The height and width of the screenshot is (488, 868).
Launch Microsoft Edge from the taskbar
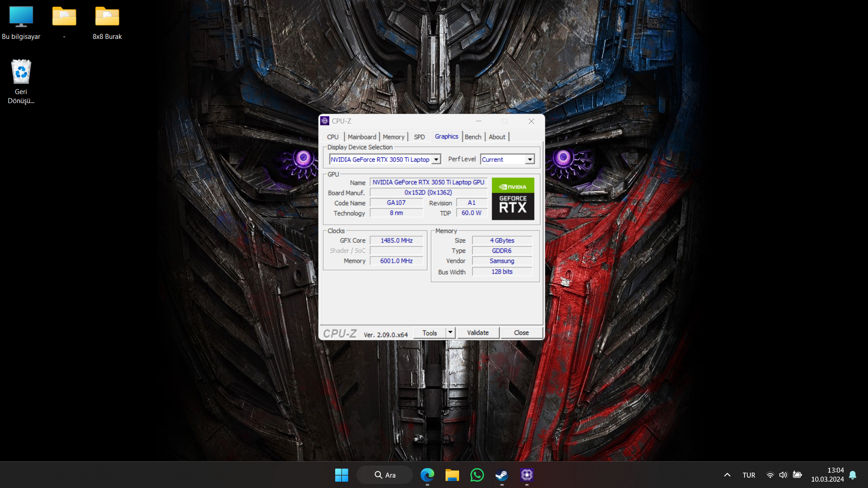click(x=427, y=475)
